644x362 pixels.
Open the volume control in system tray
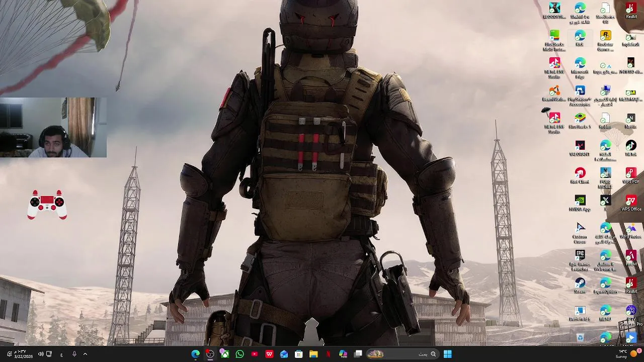tap(41, 354)
